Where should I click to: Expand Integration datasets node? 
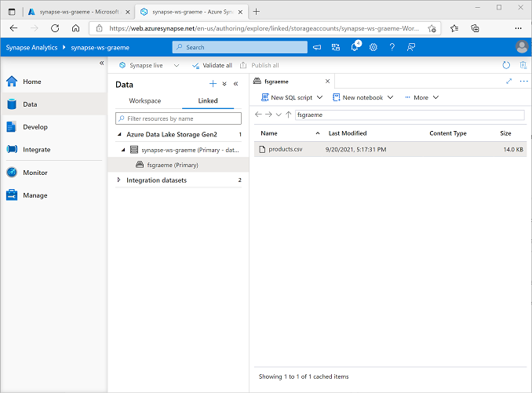pos(118,180)
